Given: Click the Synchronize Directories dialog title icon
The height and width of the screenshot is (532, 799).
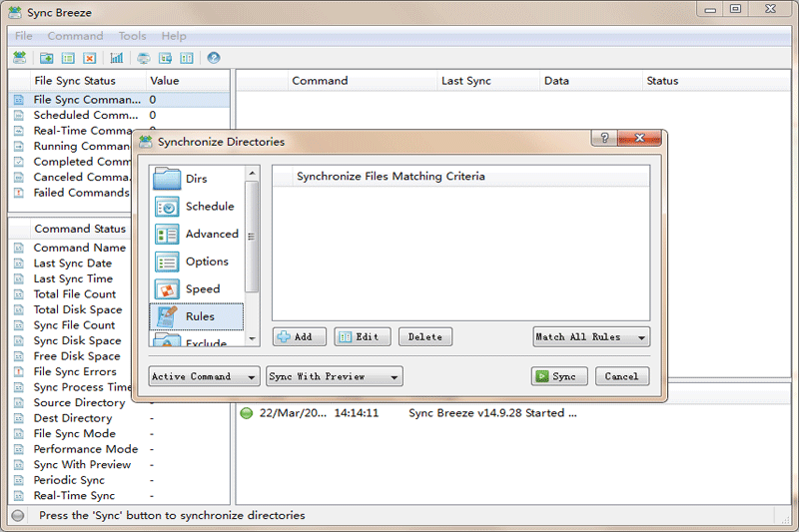Looking at the screenshot, I should coord(146,142).
